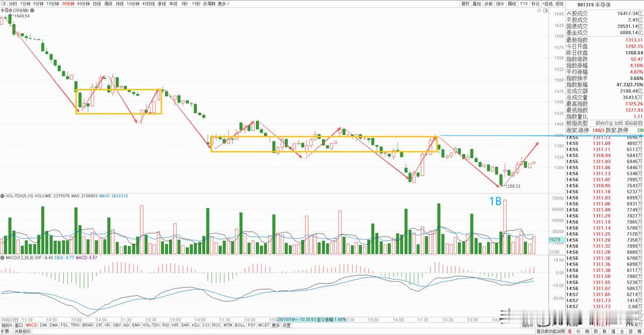Click the 叠加 overlay button
This screenshot has width=644, height=335.
click(x=477, y=4)
